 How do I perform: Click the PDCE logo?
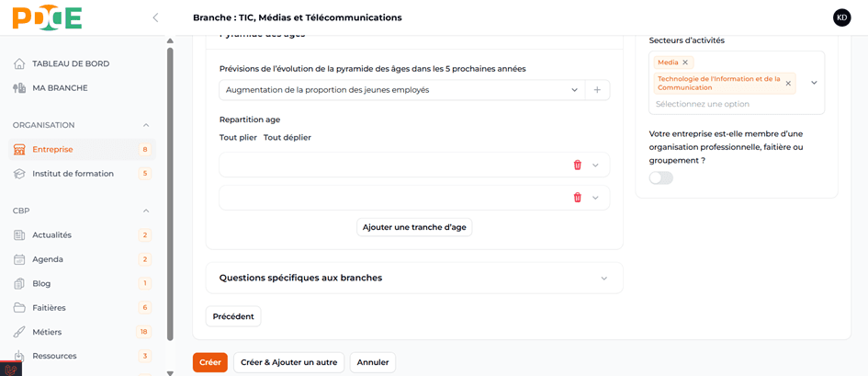pos(47,17)
